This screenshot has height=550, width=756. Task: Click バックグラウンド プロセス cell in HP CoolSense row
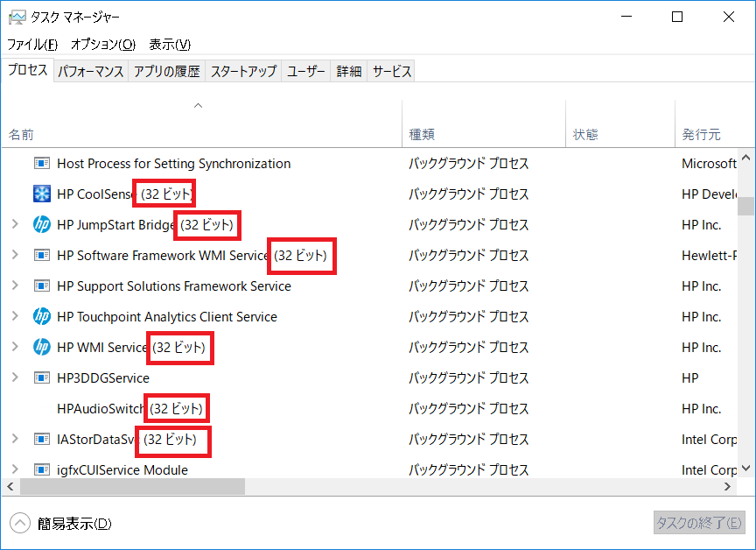pyautogui.click(x=469, y=194)
